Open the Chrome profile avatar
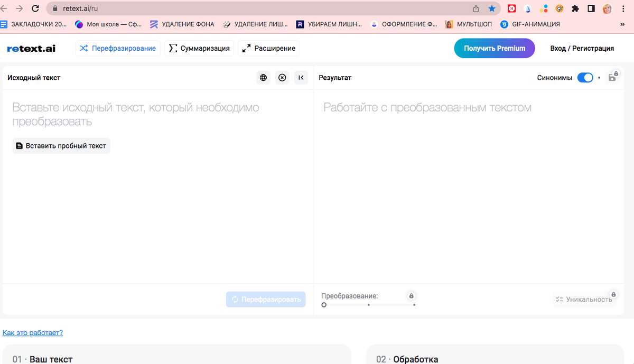This screenshot has width=634, height=364. point(608,8)
